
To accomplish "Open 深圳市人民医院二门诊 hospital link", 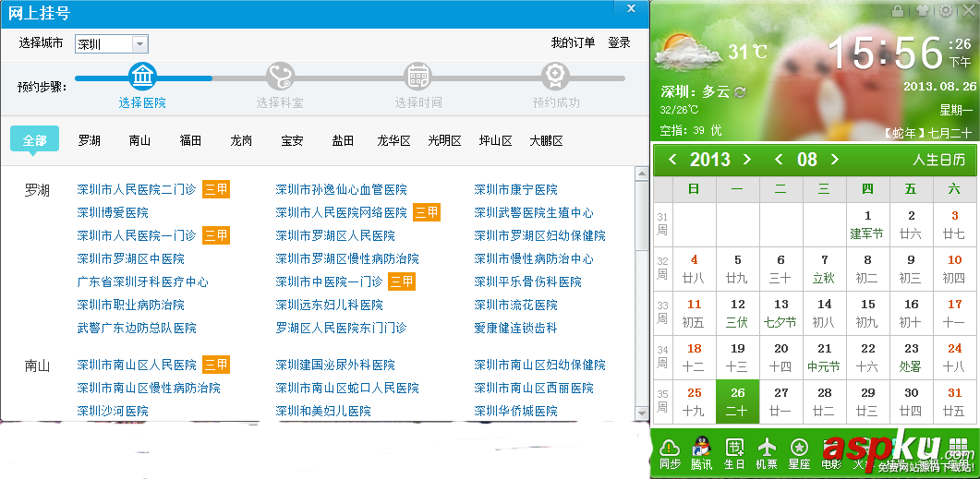I will (x=137, y=189).
